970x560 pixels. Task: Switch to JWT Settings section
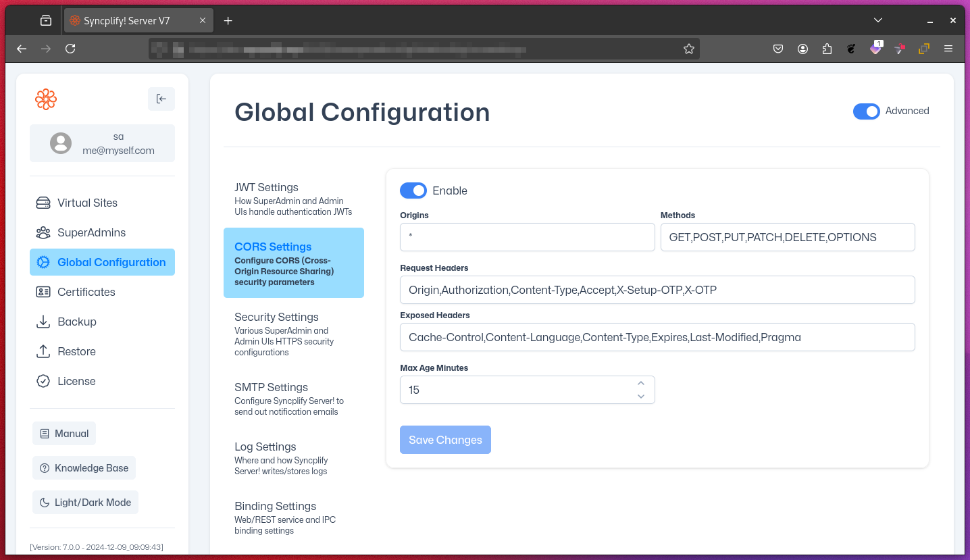[x=266, y=187]
